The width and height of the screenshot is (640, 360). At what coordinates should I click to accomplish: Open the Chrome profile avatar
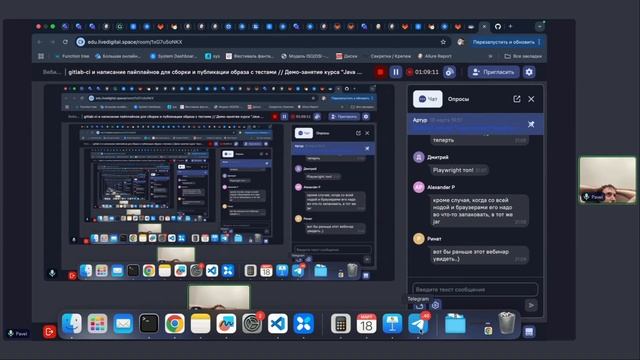tap(461, 42)
